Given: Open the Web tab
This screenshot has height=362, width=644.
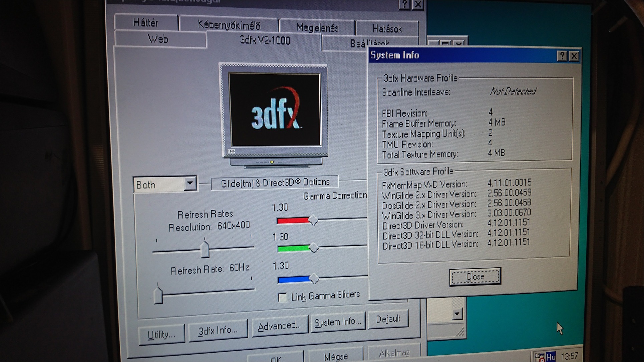Looking at the screenshot, I should (158, 39).
